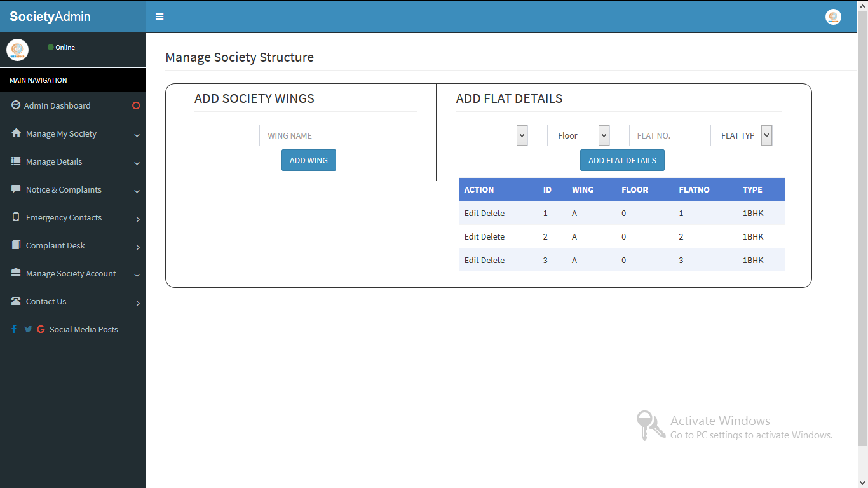The width and height of the screenshot is (868, 488).
Task: Open the Twitter social media icon
Action: pyautogui.click(x=27, y=329)
